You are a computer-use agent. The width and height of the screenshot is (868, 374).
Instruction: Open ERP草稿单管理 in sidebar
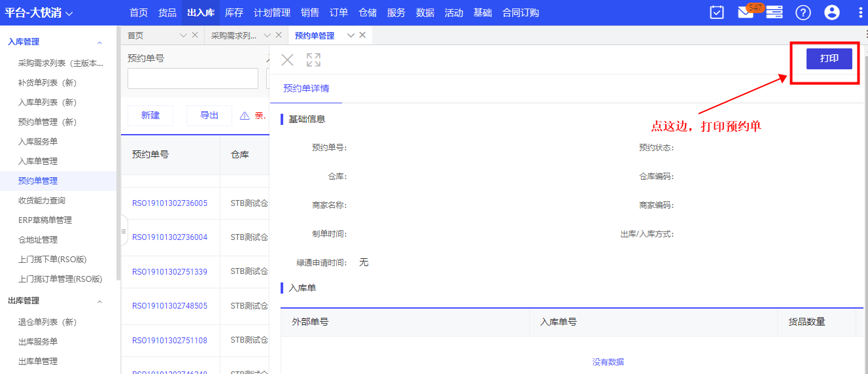tap(45, 220)
